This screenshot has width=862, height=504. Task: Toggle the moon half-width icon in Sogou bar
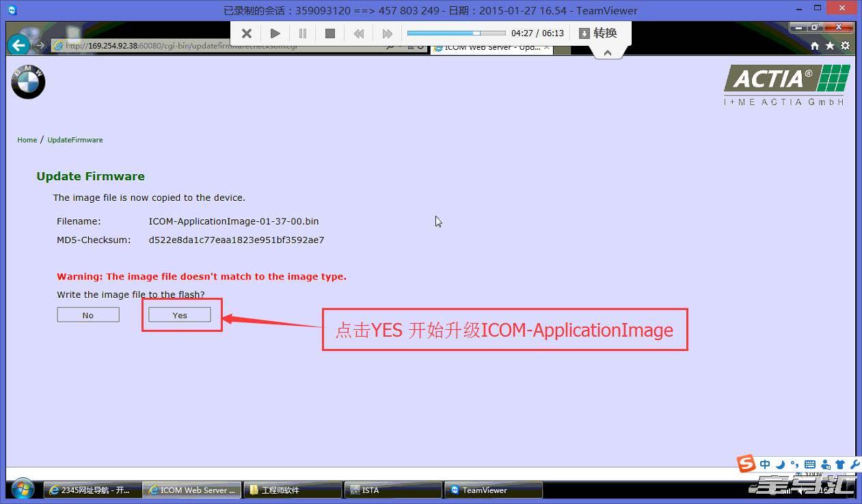point(781,464)
